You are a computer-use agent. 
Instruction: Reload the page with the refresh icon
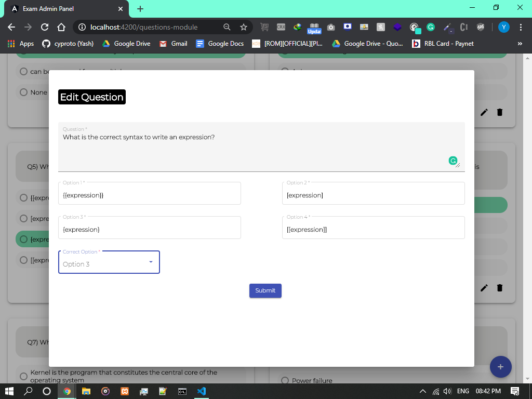click(45, 27)
